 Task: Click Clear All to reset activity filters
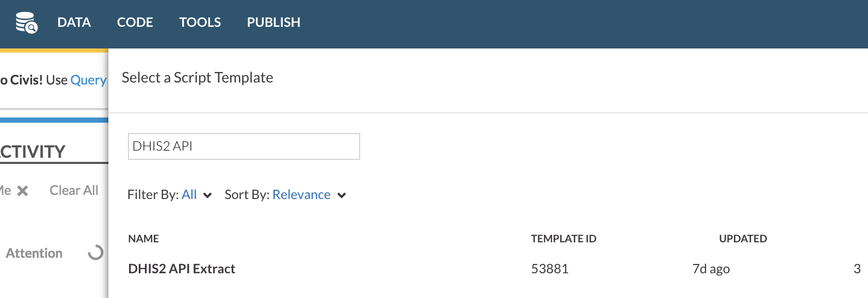pyautogui.click(x=73, y=190)
